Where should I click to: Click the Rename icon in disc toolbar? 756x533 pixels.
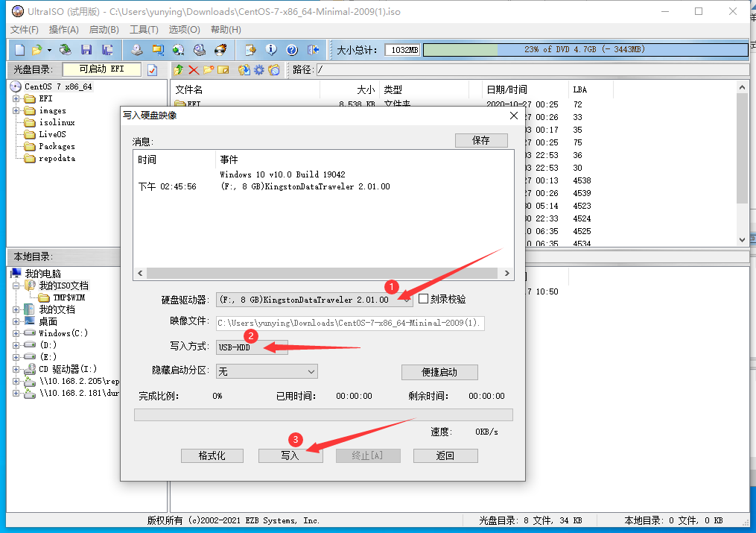coord(223,70)
